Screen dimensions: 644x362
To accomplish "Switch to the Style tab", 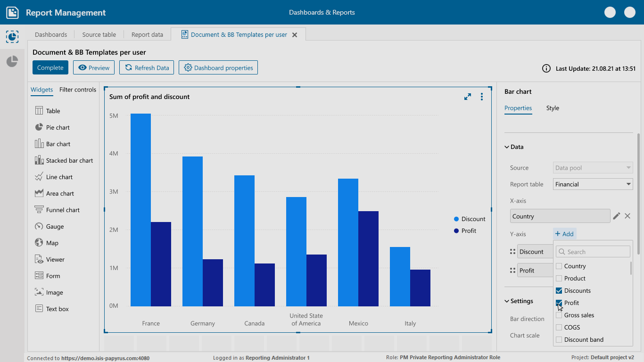I will pyautogui.click(x=553, y=108).
